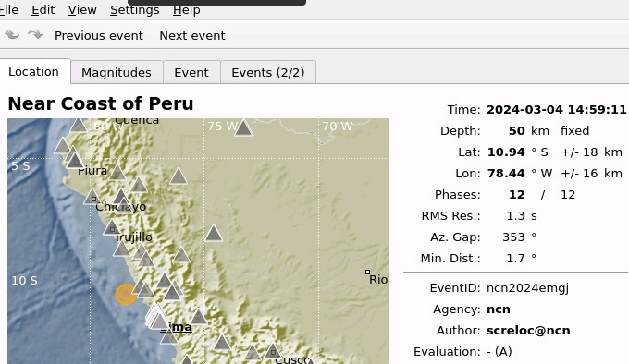The height and width of the screenshot is (364, 629).
Task: Open the Settings menu
Action: [135, 9]
